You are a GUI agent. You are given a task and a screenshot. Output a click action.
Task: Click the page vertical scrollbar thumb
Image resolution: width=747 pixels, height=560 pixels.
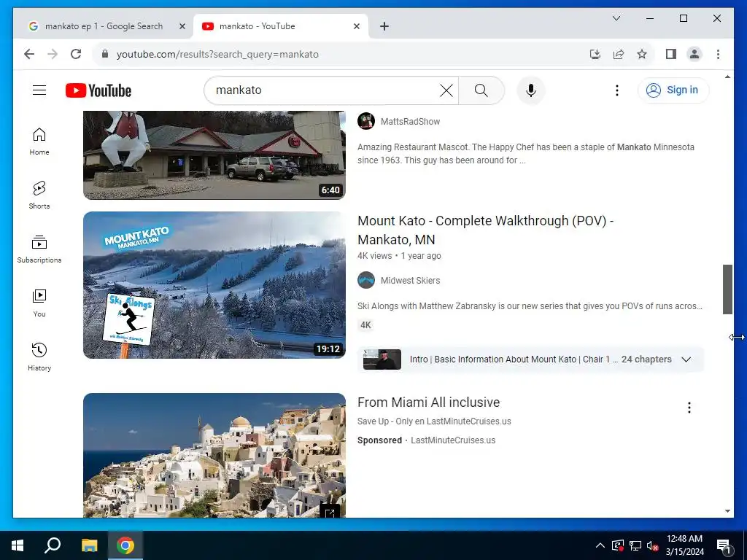[x=727, y=289]
